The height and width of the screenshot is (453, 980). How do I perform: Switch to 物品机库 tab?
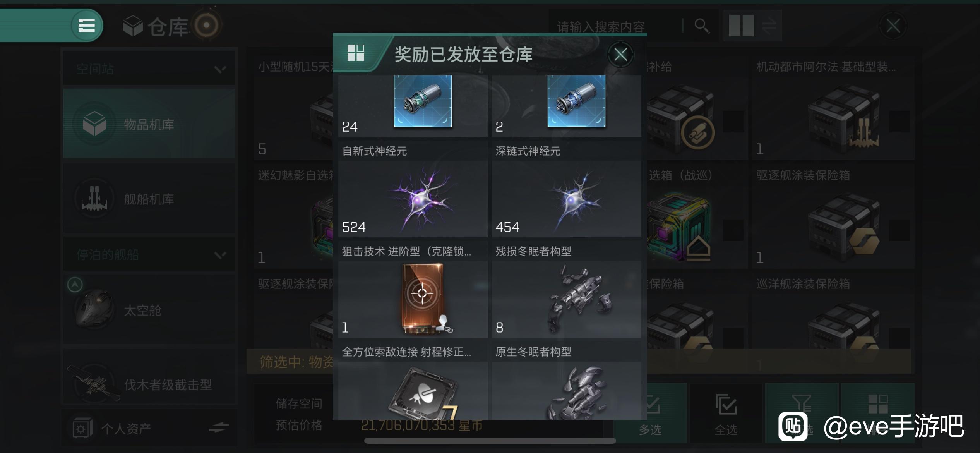[149, 124]
